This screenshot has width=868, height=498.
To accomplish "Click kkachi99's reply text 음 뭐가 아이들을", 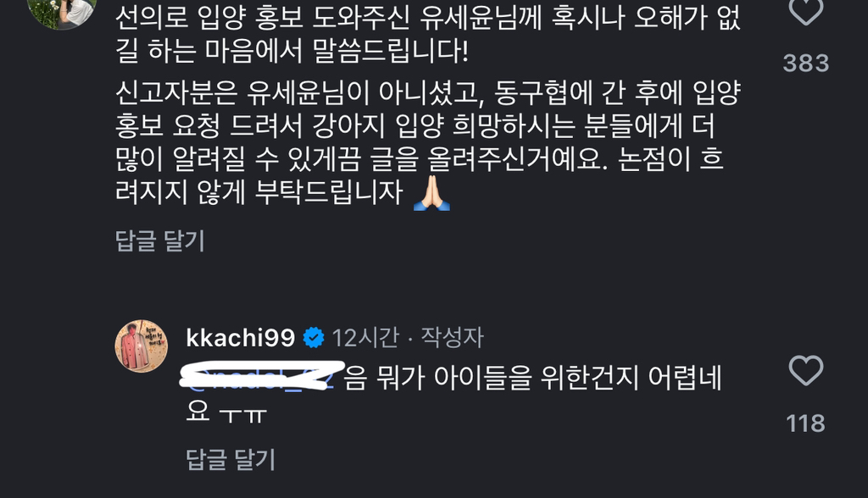I will pos(532,378).
